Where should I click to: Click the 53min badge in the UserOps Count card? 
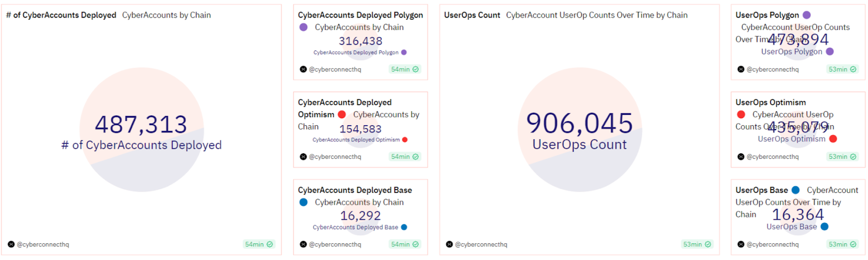click(697, 244)
